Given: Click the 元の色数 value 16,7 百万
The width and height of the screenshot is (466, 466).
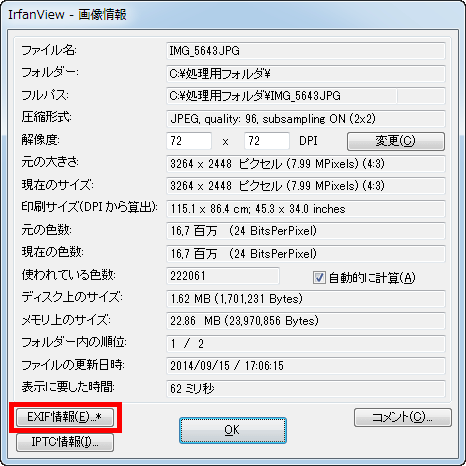Looking at the screenshot, I should pyautogui.click(x=306, y=231).
